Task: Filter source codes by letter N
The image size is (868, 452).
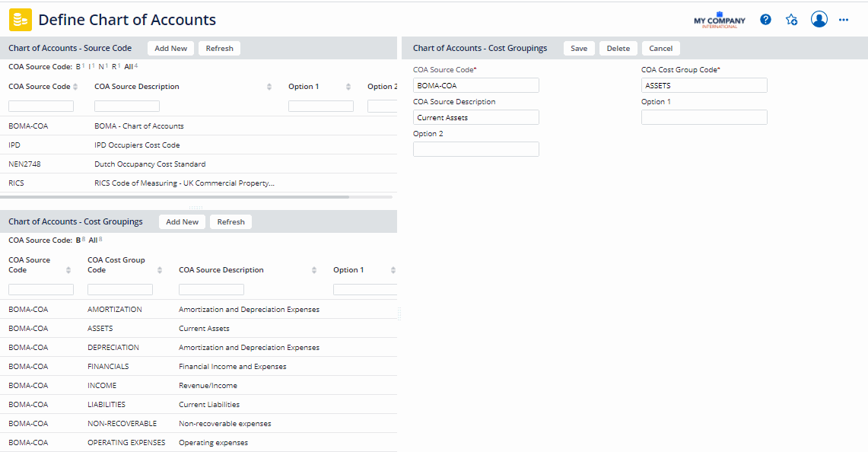Action: (101, 67)
